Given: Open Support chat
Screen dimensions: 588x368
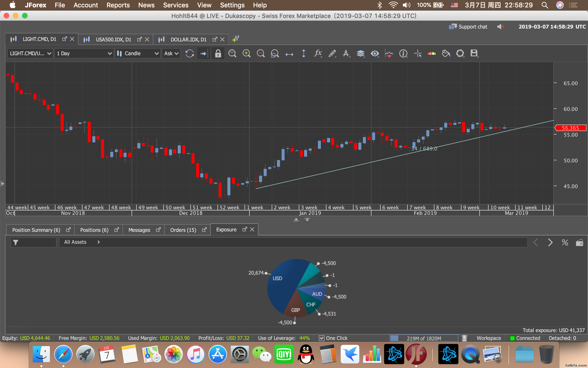Looking at the screenshot, I should [468, 27].
